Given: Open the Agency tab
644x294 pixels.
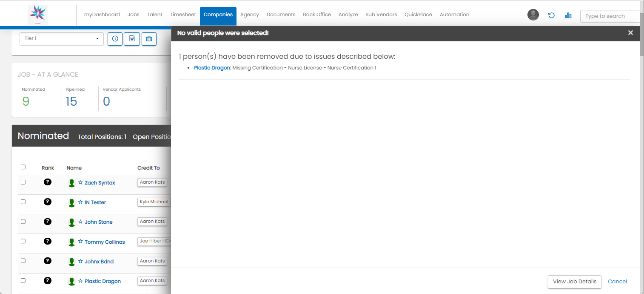Looking at the screenshot, I should [x=250, y=14].
